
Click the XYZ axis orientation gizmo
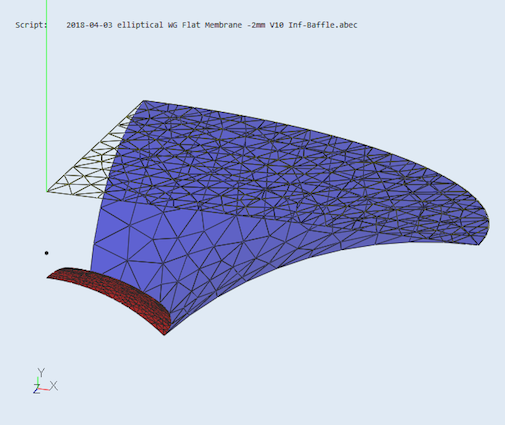(45, 381)
